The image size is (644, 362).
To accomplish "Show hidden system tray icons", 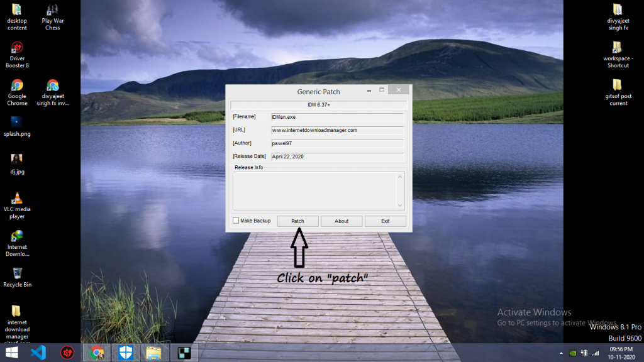I will [x=561, y=353].
